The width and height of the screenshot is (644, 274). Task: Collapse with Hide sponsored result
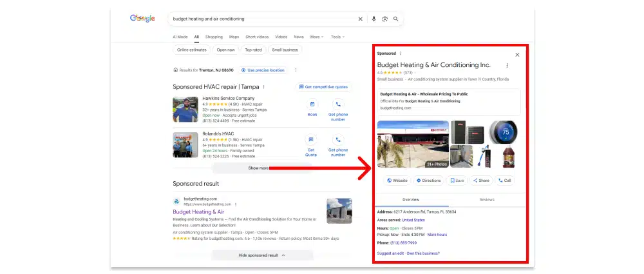pyautogui.click(x=261, y=255)
